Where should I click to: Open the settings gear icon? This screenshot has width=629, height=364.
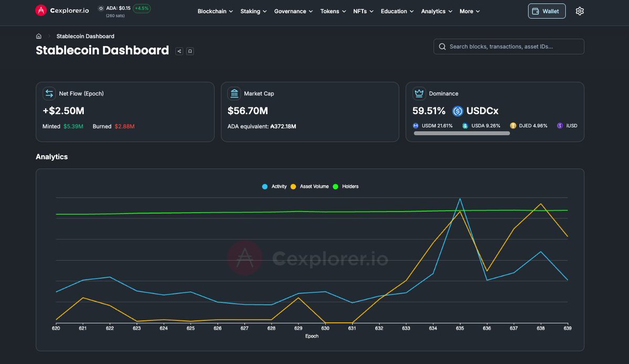click(580, 11)
